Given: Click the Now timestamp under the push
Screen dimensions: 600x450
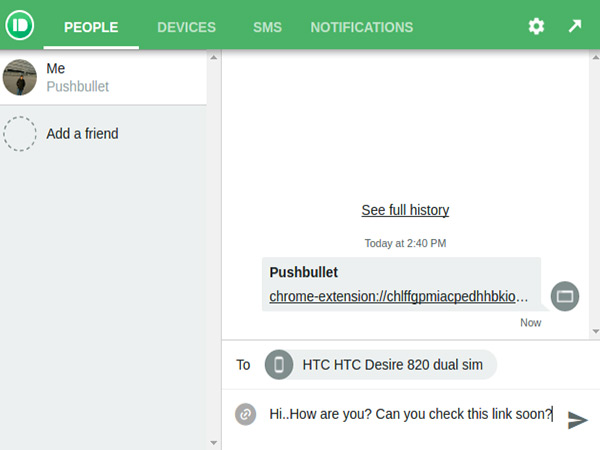Looking at the screenshot, I should click(531, 323).
